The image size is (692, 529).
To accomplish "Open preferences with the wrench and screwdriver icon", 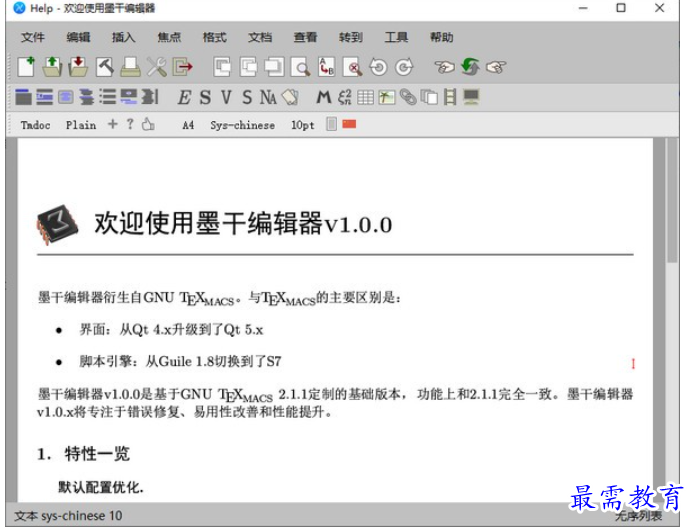I will [x=157, y=67].
